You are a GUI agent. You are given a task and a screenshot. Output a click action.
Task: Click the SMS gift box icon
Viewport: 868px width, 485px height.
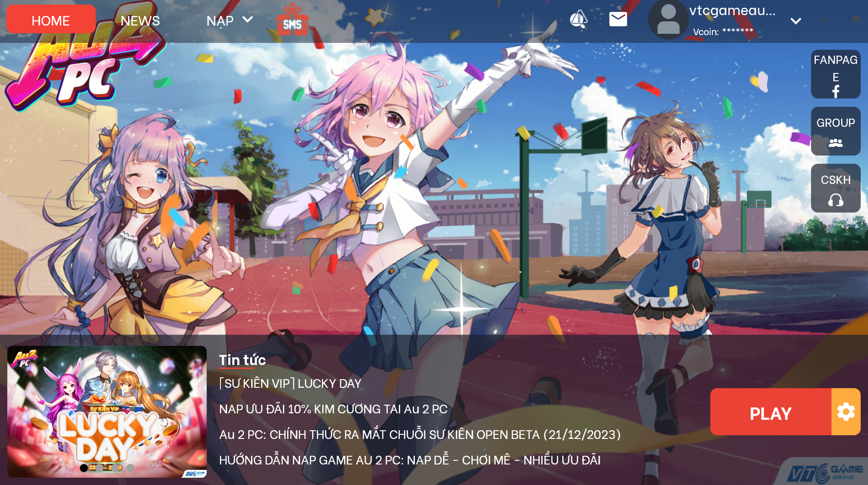[293, 20]
